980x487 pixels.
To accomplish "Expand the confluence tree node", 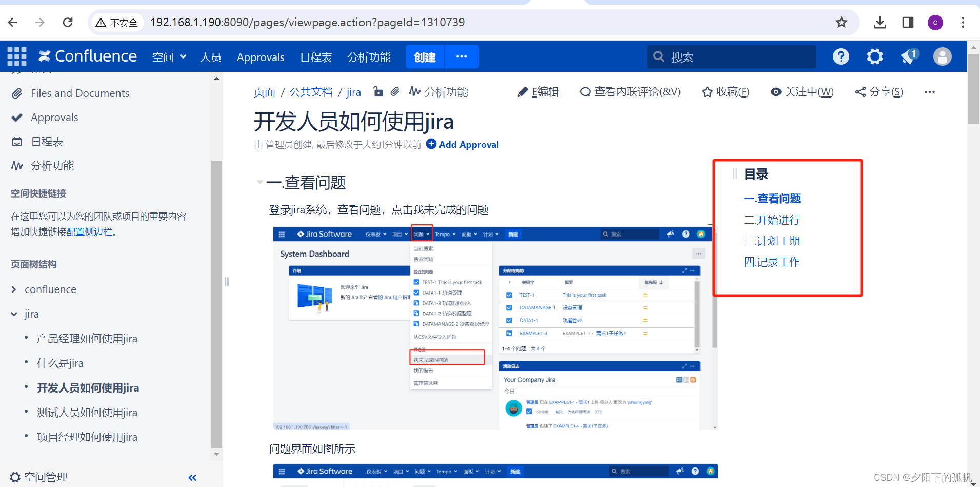I will coord(14,289).
